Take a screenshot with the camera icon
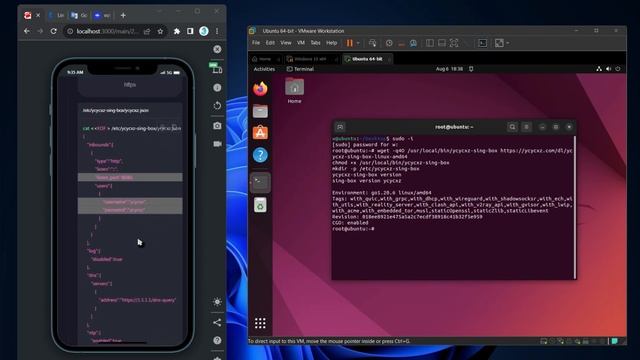 [x=217, y=126]
